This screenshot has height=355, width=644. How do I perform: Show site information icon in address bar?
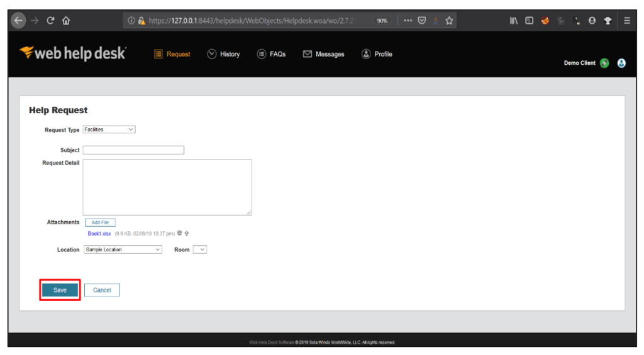tap(131, 21)
